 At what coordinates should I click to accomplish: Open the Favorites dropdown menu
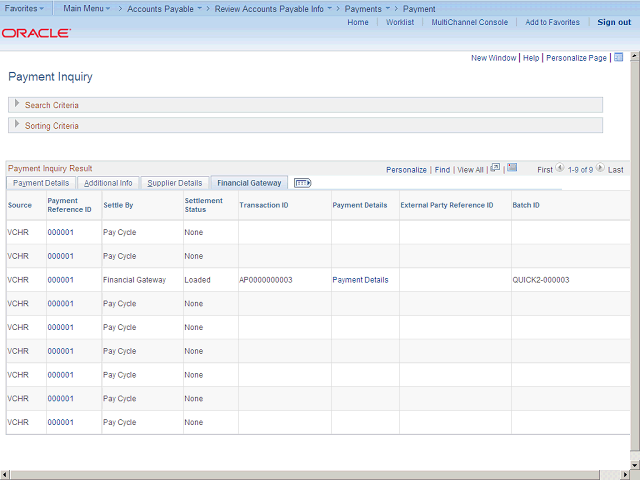click(25, 8)
